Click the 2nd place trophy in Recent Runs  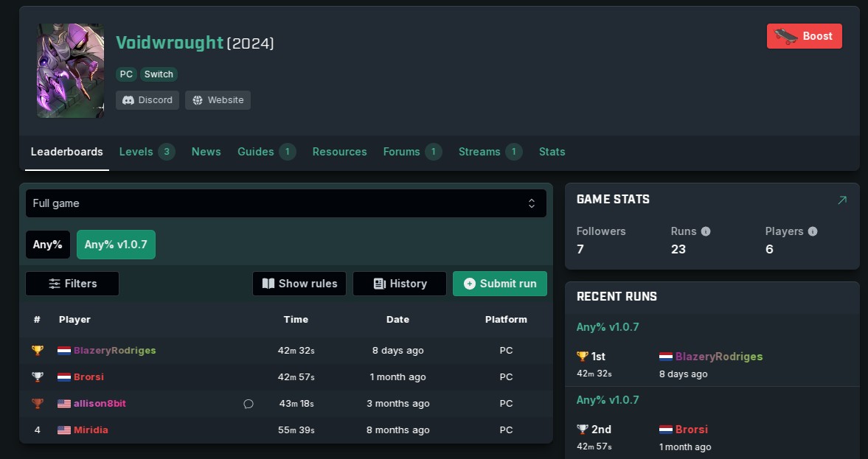583,430
